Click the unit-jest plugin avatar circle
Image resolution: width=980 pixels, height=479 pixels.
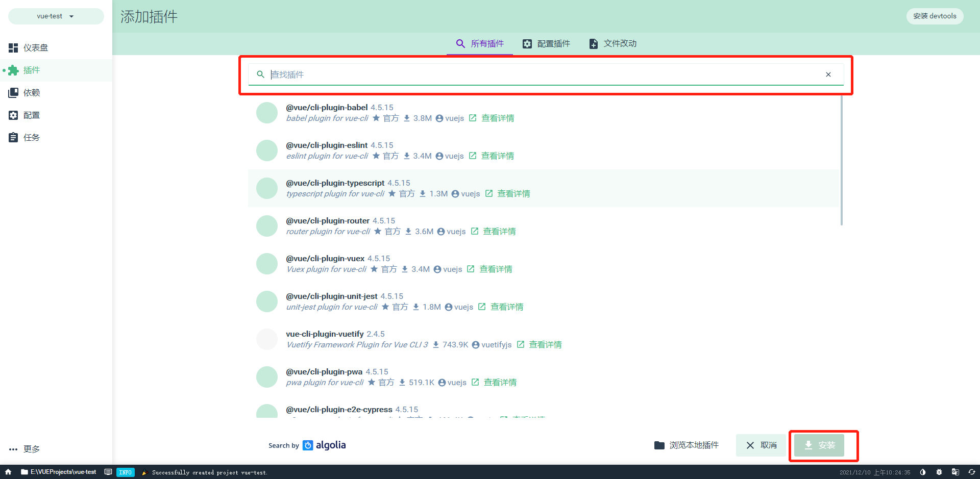tap(266, 301)
